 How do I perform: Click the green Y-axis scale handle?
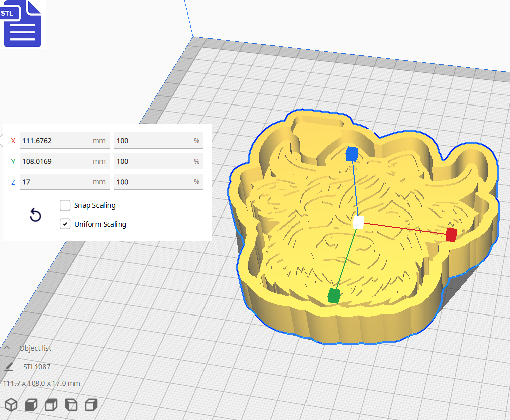[334, 296]
